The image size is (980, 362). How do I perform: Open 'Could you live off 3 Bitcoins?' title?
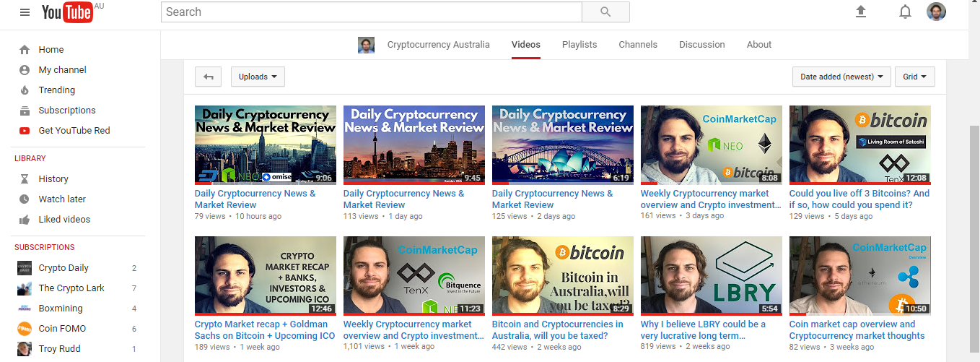(859, 199)
